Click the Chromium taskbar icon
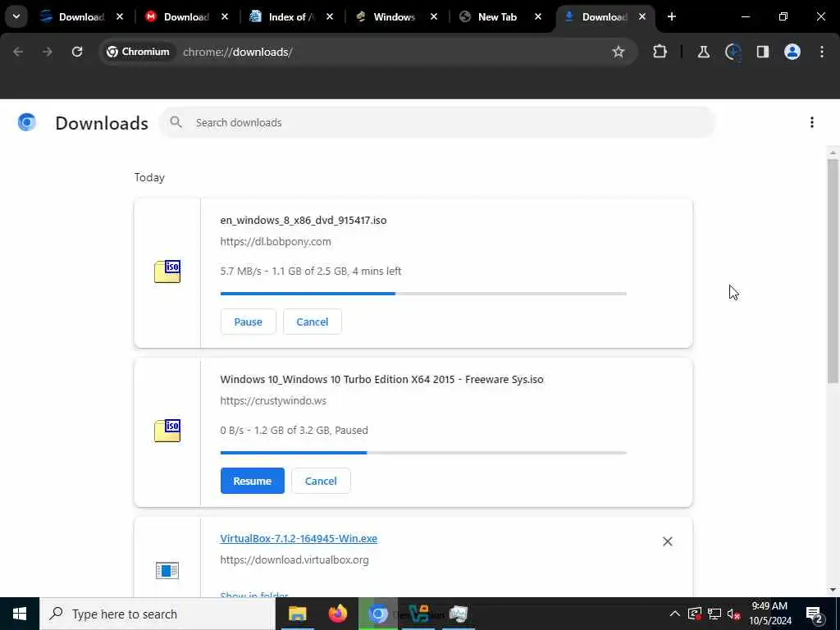Viewport: 840px width, 630px height. [377, 614]
